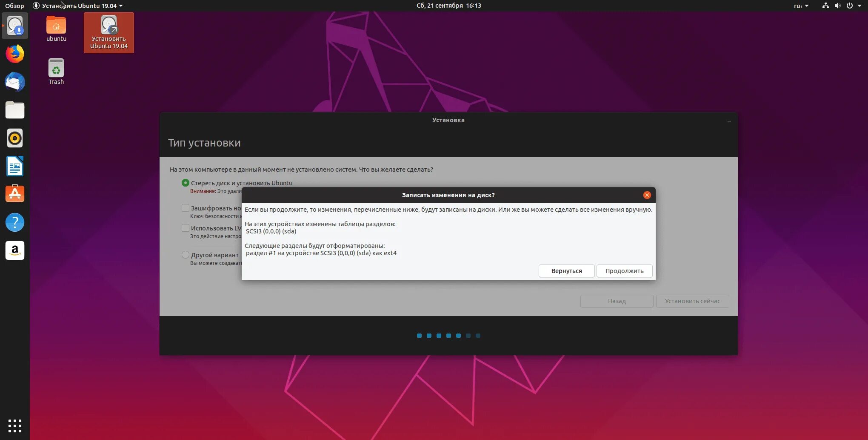Open the Ubuntu installer icon in the dock
The height and width of the screenshot is (440, 868).
pyautogui.click(x=15, y=26)
